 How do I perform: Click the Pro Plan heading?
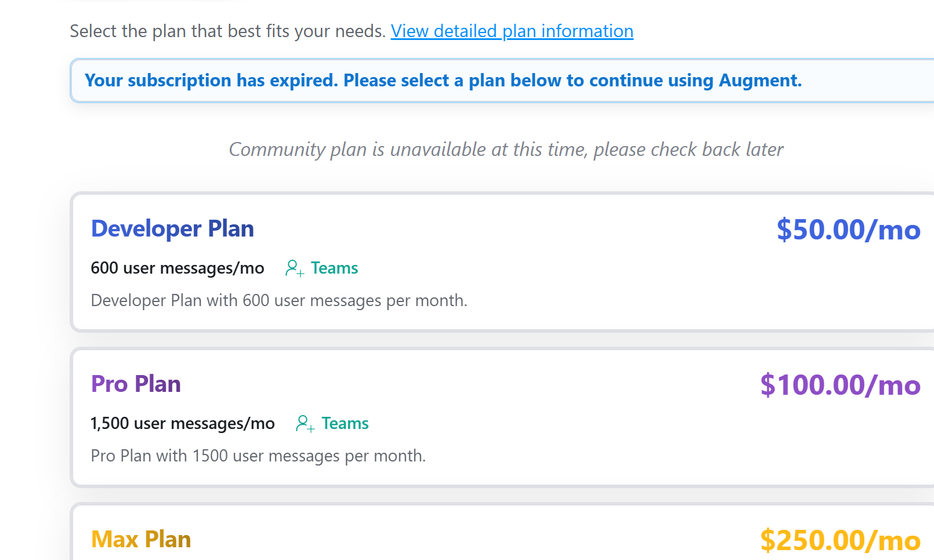(x=136, y=384)
